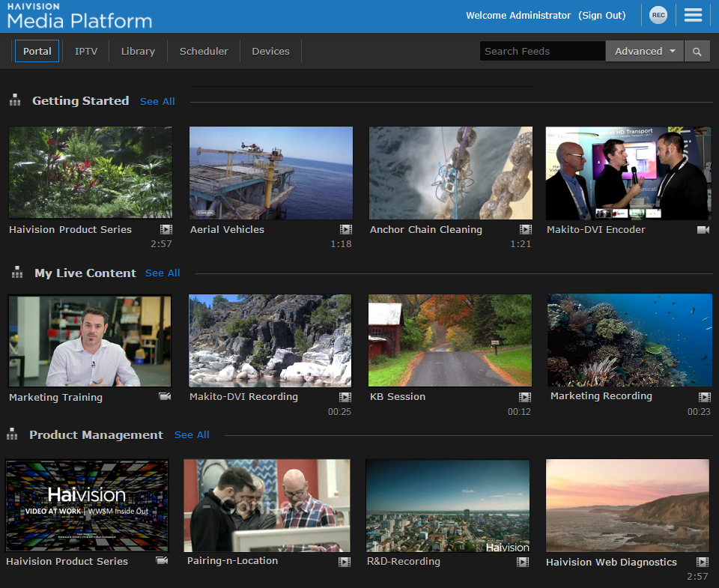Click film icon beside KB Session
Image resolution: width=719 pixels, height=588 pixels.
(525, 397)
